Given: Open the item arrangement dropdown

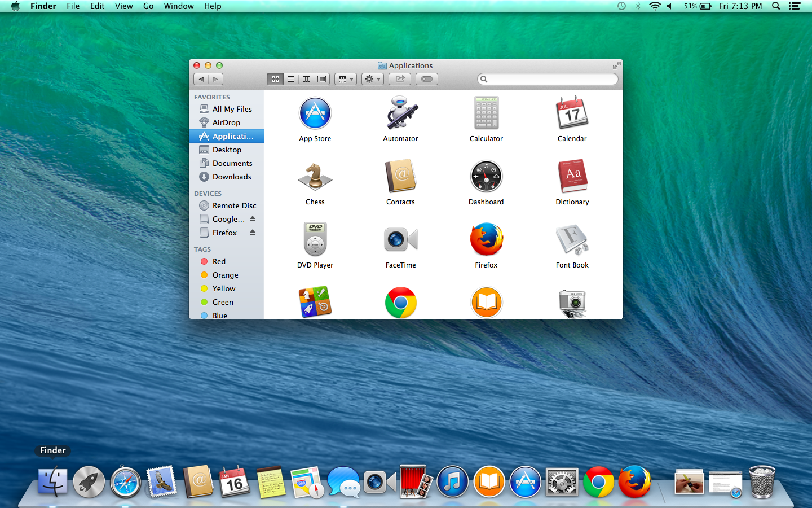Looking at the screenshot, I should pos(346,79).
